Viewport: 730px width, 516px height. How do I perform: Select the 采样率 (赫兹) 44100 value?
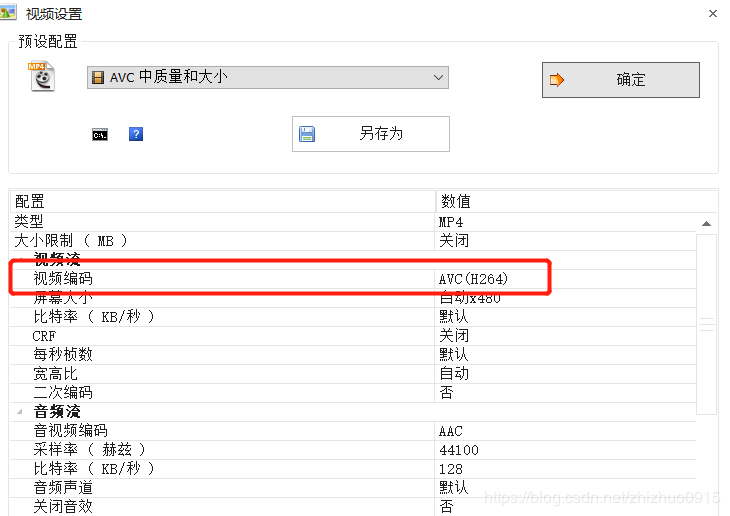tap(458, 450)
